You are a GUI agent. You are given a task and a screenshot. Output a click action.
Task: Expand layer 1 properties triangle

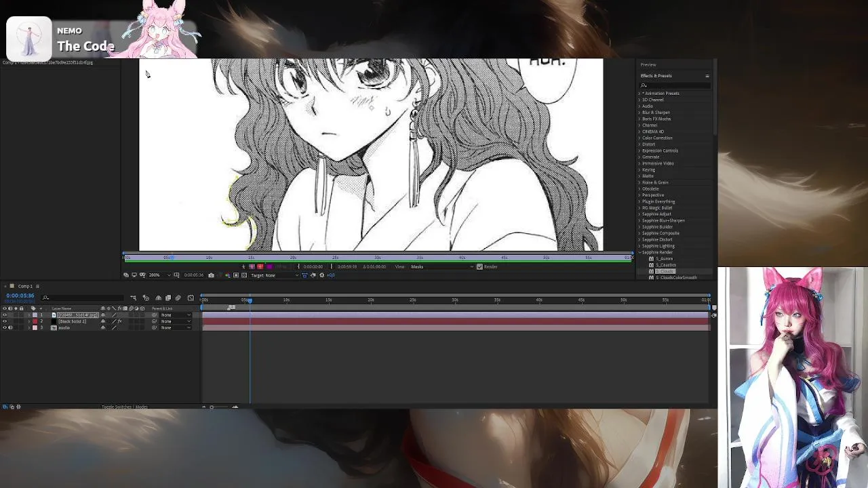[x=29, y=315]
